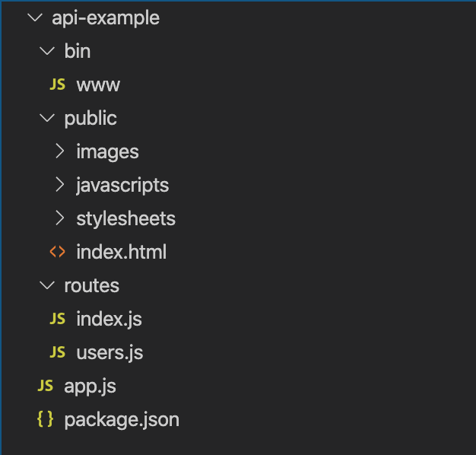The height and width of the screenshot is (455, 476).
Task: Click the JS icon next to app.js
Action: [x=45, y=386]
